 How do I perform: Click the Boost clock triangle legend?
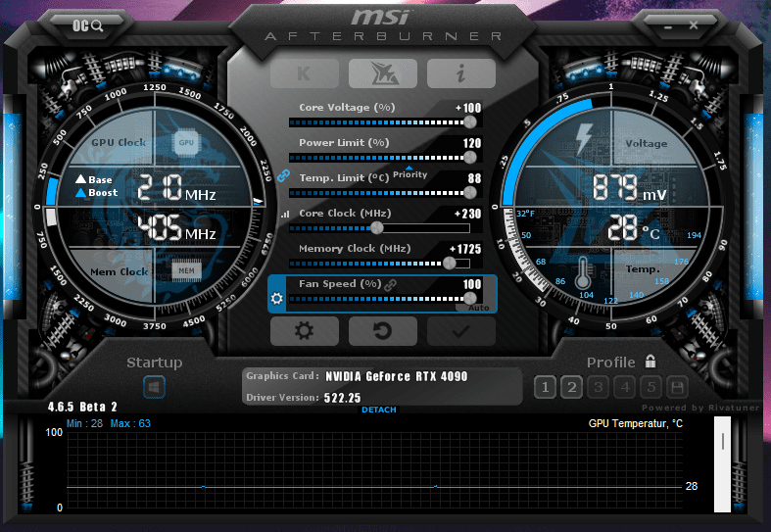pos(96,192)
